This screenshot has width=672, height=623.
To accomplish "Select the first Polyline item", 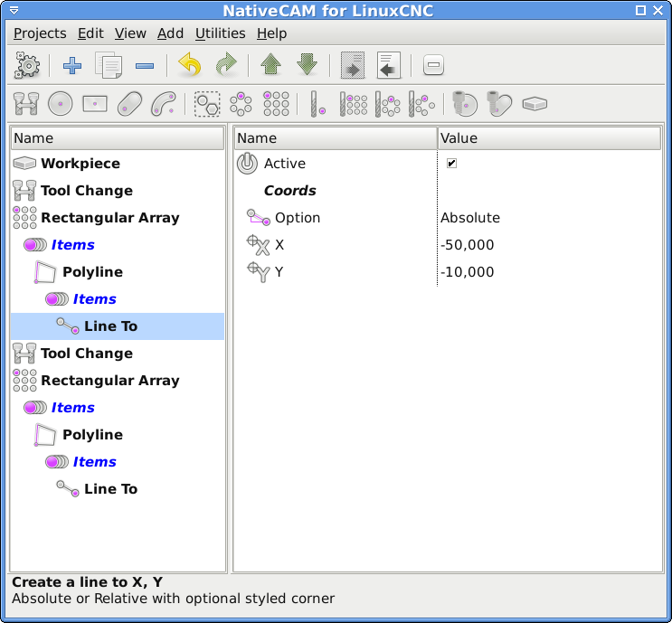I will [x=118, y=271].
